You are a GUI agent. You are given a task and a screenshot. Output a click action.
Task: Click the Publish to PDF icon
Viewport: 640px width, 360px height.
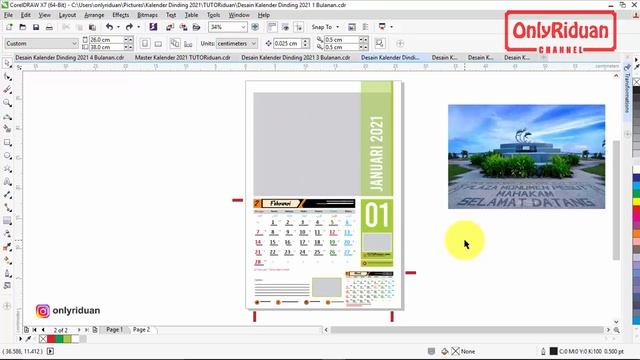click(196, 27)
